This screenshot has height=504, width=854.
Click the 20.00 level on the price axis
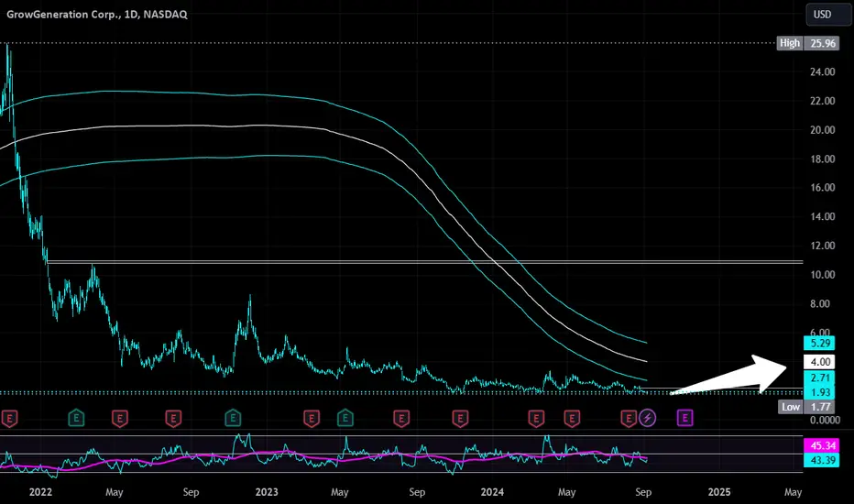(823, 130)
